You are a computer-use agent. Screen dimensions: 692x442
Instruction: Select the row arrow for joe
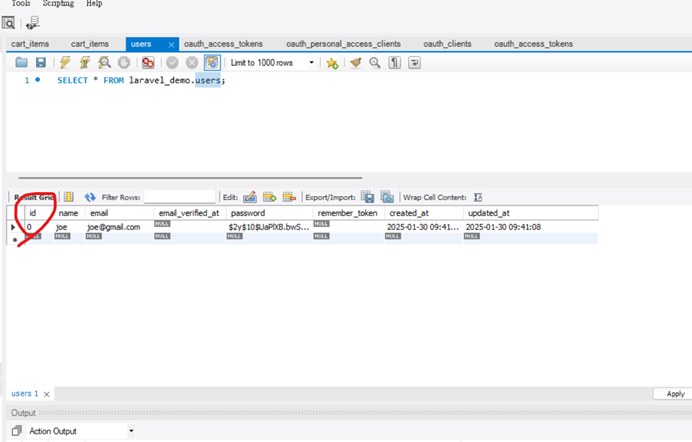point(13,227)
